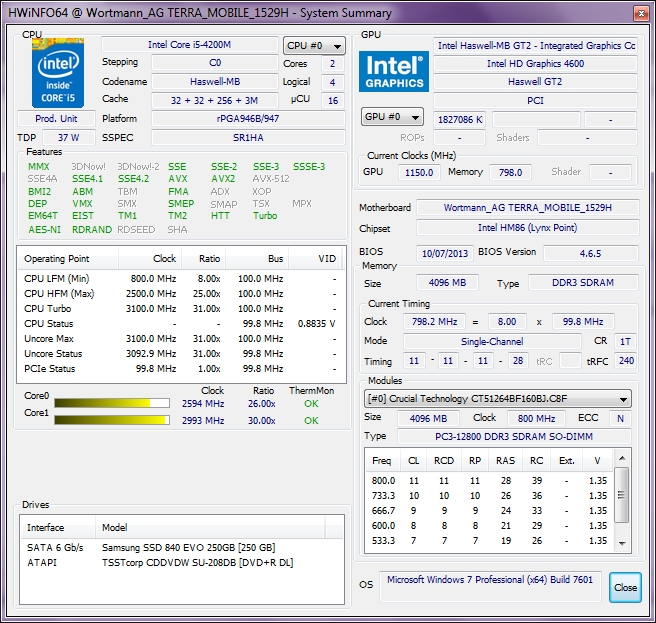Viewport: 656px width, 623px height.
Task: Click the Clock column header in operating point table
Action: (150, 259)
